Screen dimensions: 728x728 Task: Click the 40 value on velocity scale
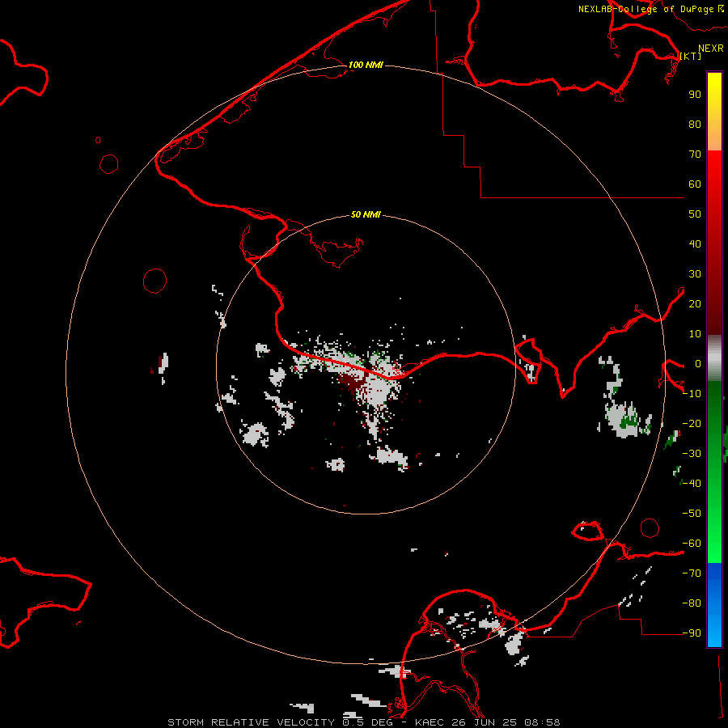695,244
